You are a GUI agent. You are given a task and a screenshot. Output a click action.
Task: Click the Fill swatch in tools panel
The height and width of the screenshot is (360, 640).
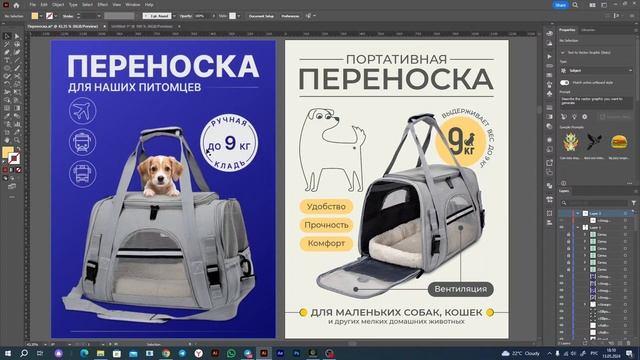coord(7,152)
